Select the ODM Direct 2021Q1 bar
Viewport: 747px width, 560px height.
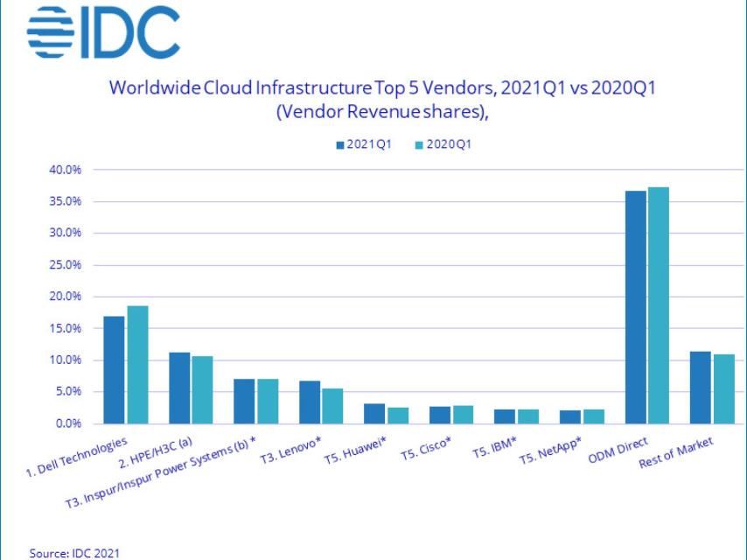click(x=636, y=307)
